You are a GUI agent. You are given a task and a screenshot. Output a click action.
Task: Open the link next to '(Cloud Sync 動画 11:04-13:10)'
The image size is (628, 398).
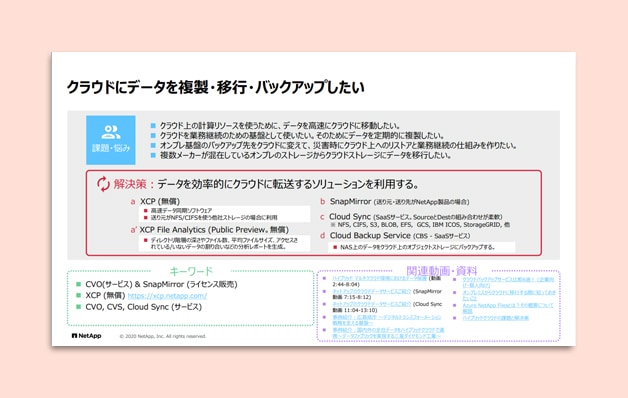click(372, 304)
